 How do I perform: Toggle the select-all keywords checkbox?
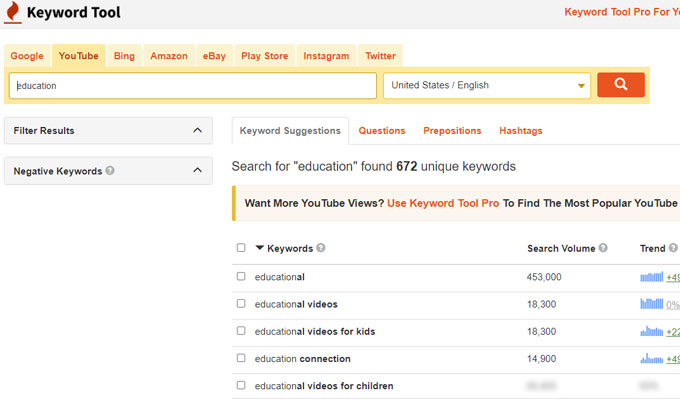click(241, 248)
